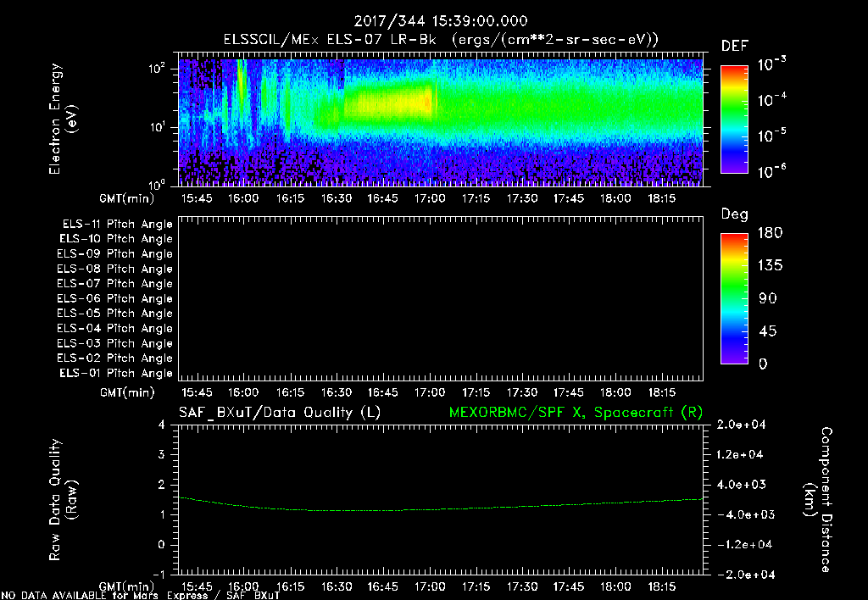Select the "ELS-09 Pitch Angle" row label
The width and height of the screenshot is (868, 600).
pos(114,254)
